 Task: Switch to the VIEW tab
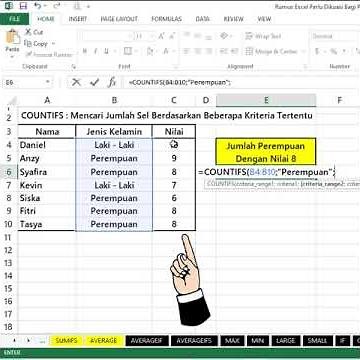click(264, 19)
